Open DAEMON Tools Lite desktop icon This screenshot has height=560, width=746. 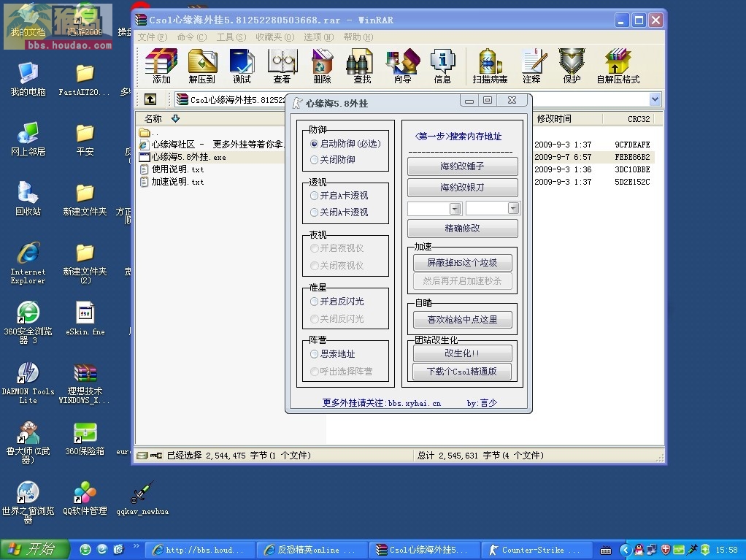[x=28, y=383]
